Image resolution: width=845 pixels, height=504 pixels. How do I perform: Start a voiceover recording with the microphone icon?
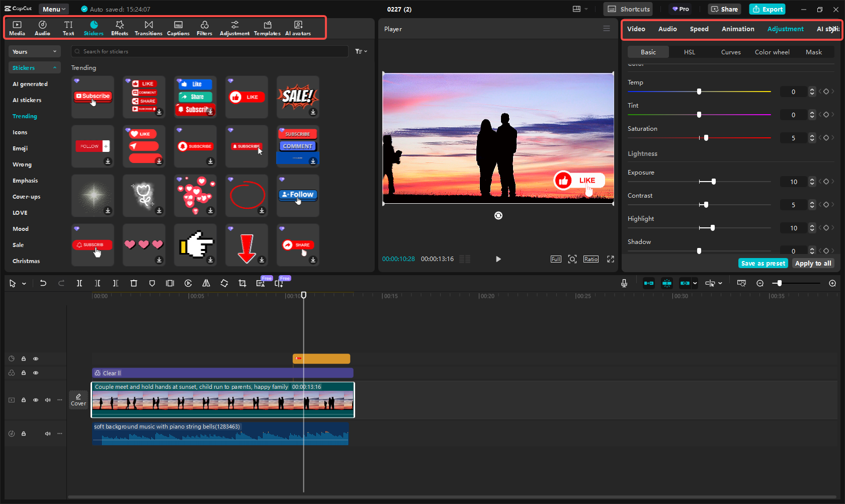[624, 283]
